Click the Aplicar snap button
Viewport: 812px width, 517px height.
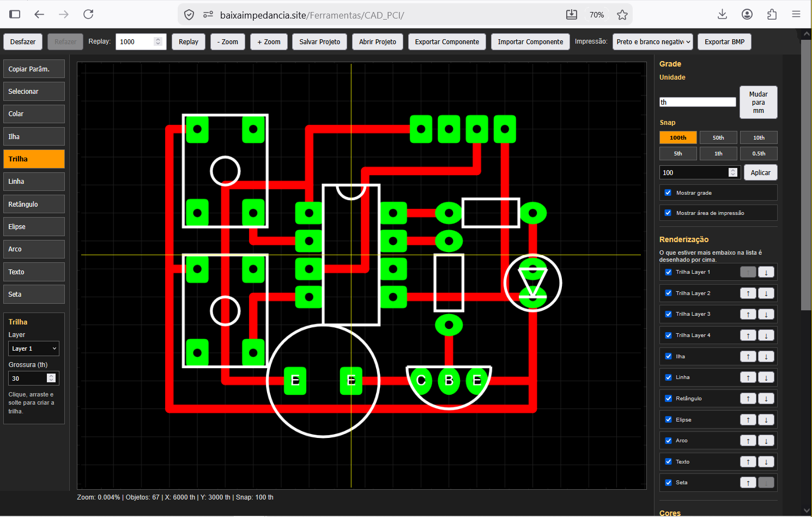coord(760,172)
